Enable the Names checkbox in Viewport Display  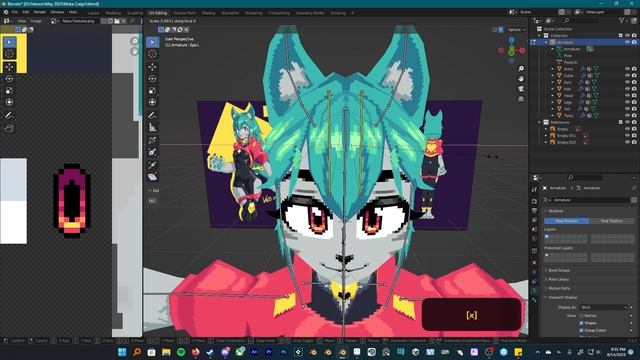pos(581,316)
